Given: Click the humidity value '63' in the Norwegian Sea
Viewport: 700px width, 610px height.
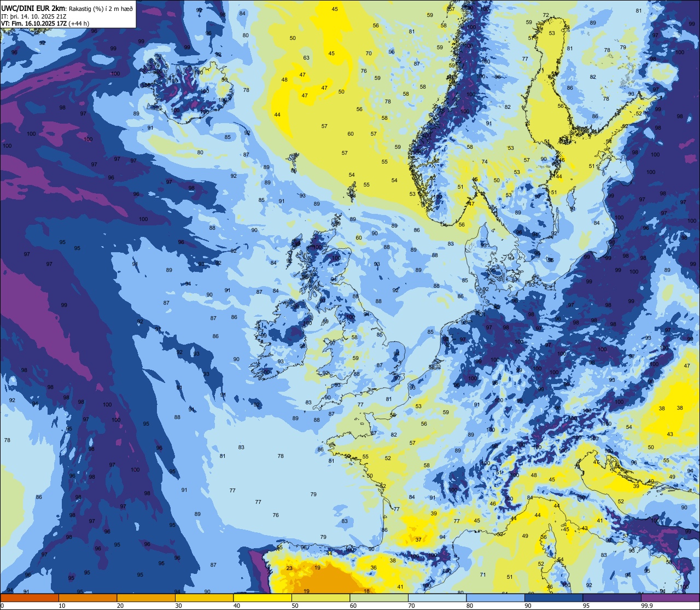Looking at the screenshot, I should 306,58.
